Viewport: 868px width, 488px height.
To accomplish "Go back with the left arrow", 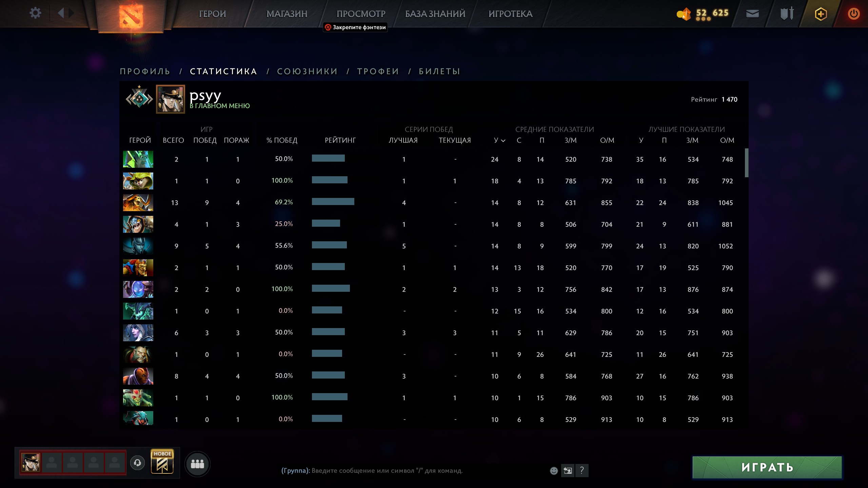I will (61, 13).
